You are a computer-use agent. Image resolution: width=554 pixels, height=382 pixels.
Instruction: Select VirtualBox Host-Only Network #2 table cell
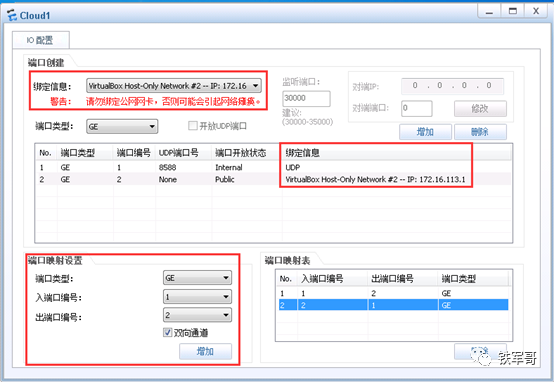click(x=375, y=180)
